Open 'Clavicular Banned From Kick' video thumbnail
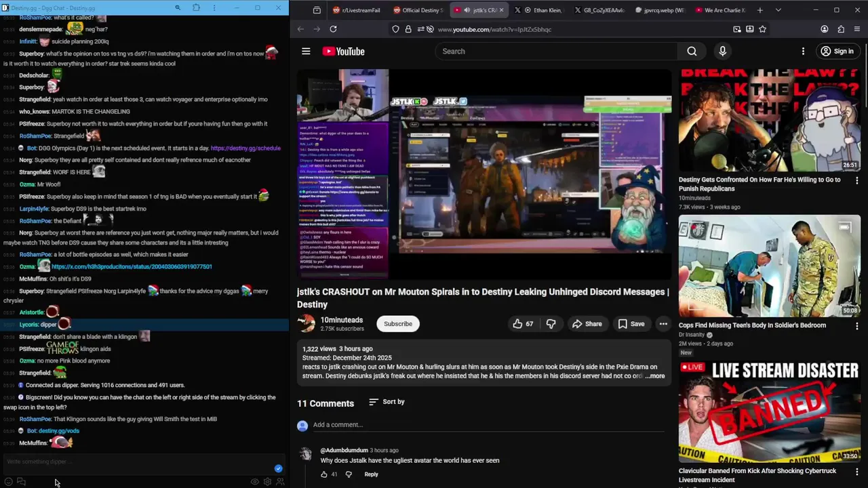868x488 pixels. pos(770,411)
